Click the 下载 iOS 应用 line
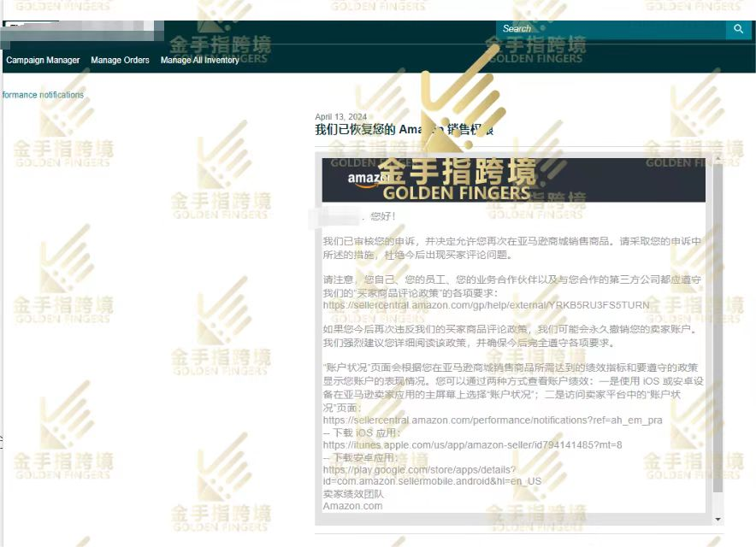This screenshot has height=547, width=756. pos(362,432)
